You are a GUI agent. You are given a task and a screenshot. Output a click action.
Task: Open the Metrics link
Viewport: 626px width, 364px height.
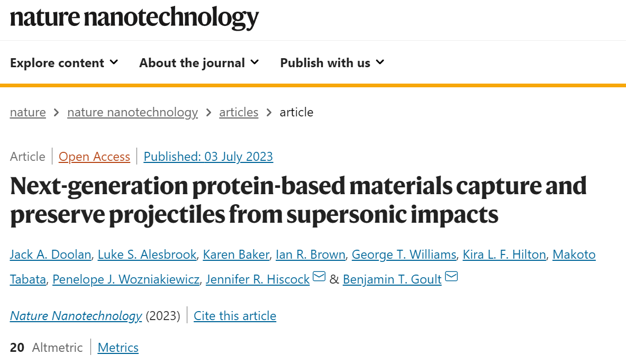(118, 348)
